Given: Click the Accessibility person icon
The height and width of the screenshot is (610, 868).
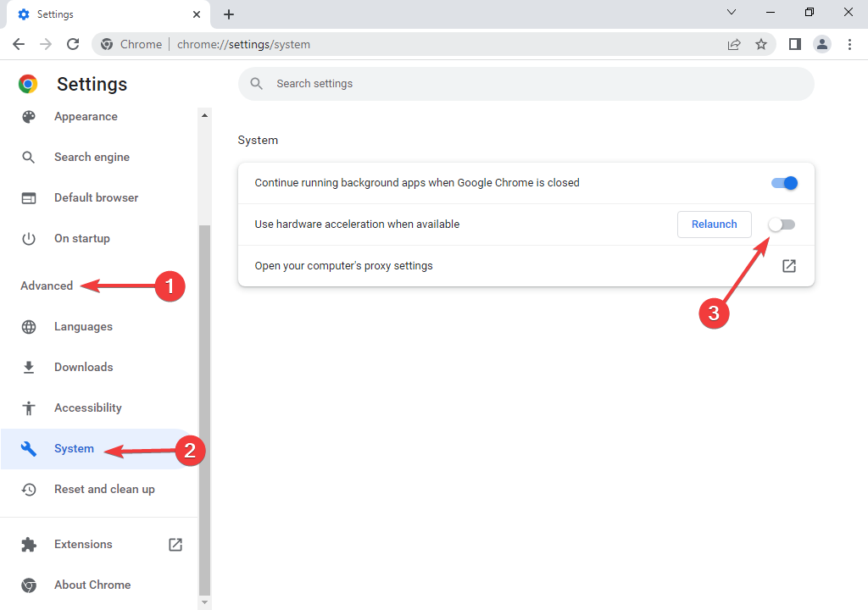Looking at the screenshot, I should click(x=29, y=408).
